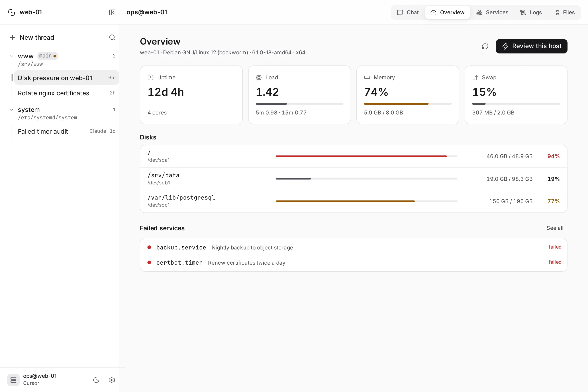Click the /etc/systemd/system path label
Image resolution: width=588 pixels, height=392 pixels.
[x=47, y=118]
